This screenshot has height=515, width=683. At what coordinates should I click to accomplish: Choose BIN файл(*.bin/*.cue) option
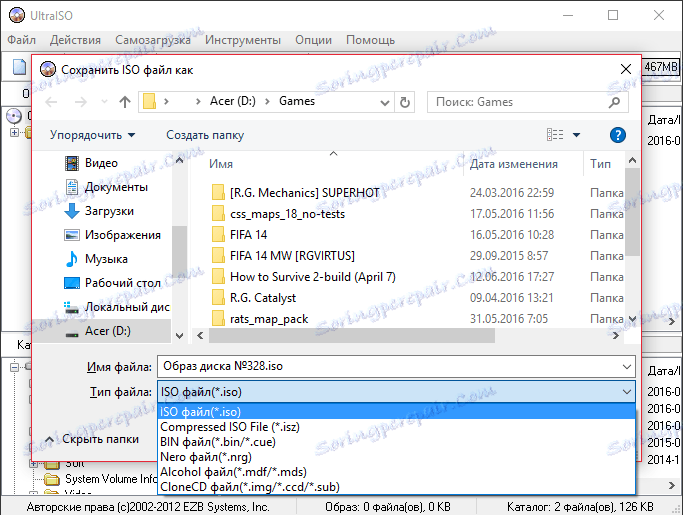(396, 442)
